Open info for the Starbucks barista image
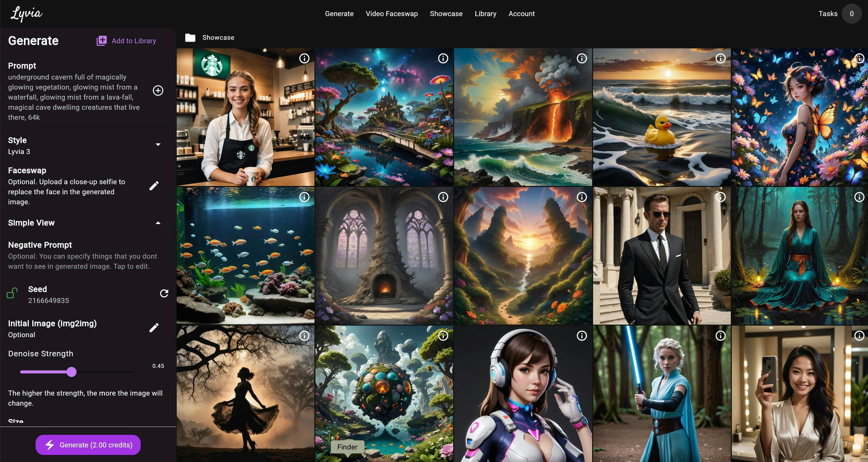Image resolution: width=868 pixels, height=462 pixels. coord(304,59)
